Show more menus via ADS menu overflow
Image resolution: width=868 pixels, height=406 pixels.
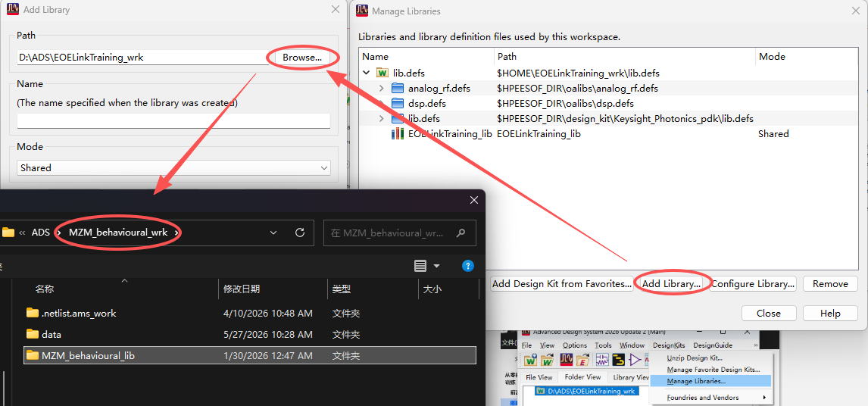(x=756, y=345)
